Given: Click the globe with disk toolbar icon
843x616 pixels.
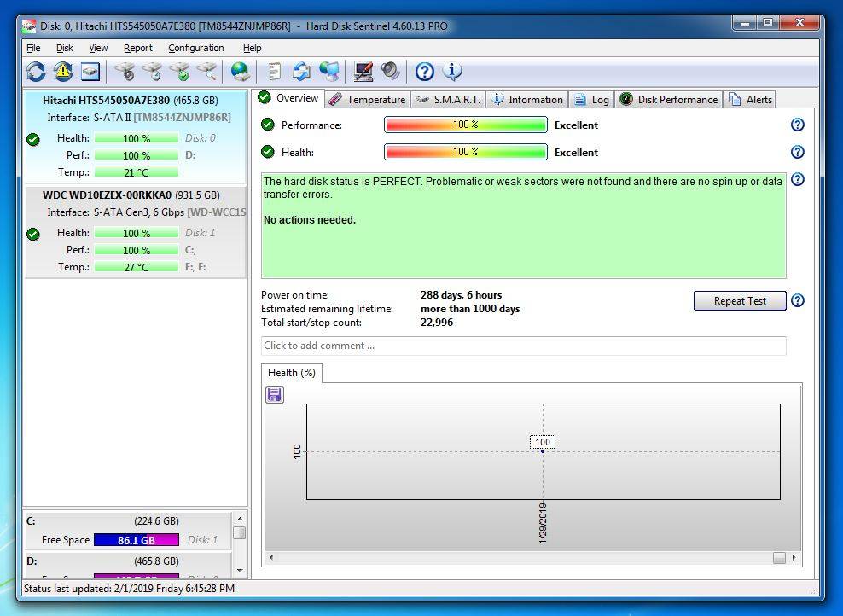Looking at the screenshot, I should coord(241,72).
